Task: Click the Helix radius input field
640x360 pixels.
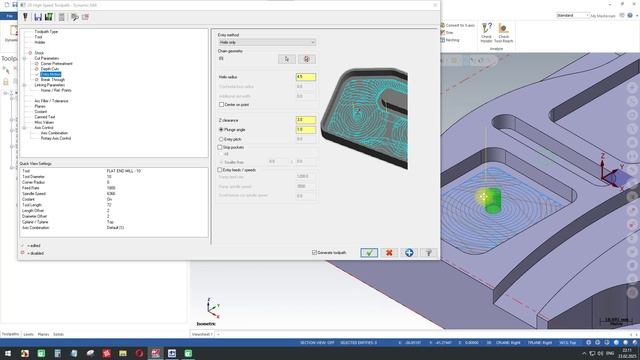Action: (x=306, y=77)
